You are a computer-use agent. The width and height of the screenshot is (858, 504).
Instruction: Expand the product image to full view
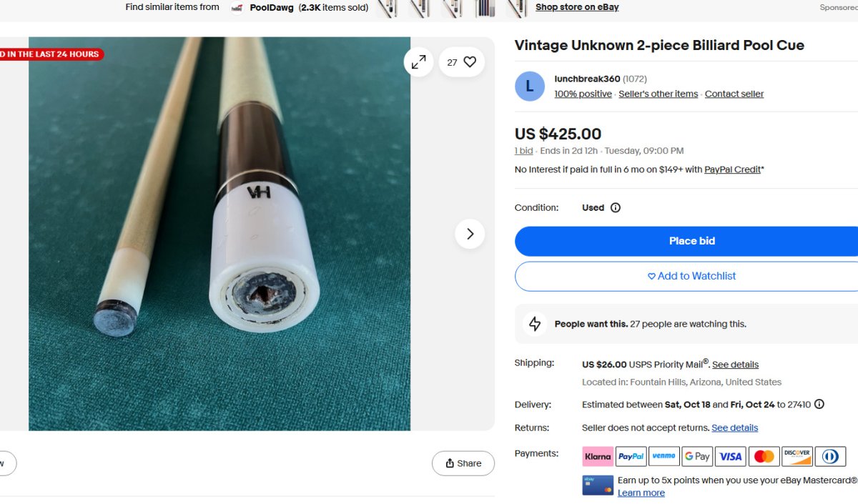[x=418, y=62]
